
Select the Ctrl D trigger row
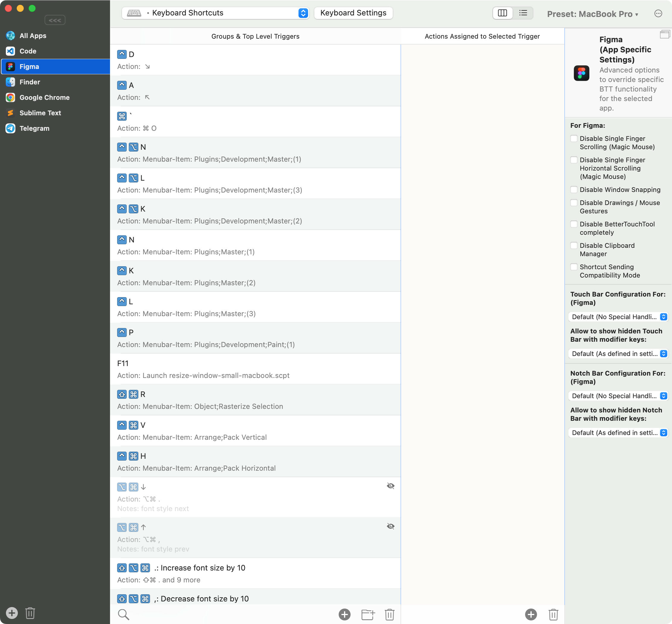[x=255, y=60]
